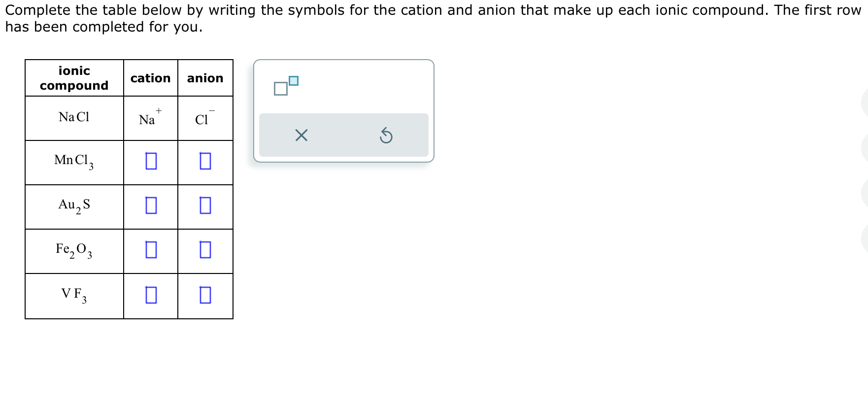Click the large base box in the answer template
This screenshot has width=868, height=408.
coord(280,89)
